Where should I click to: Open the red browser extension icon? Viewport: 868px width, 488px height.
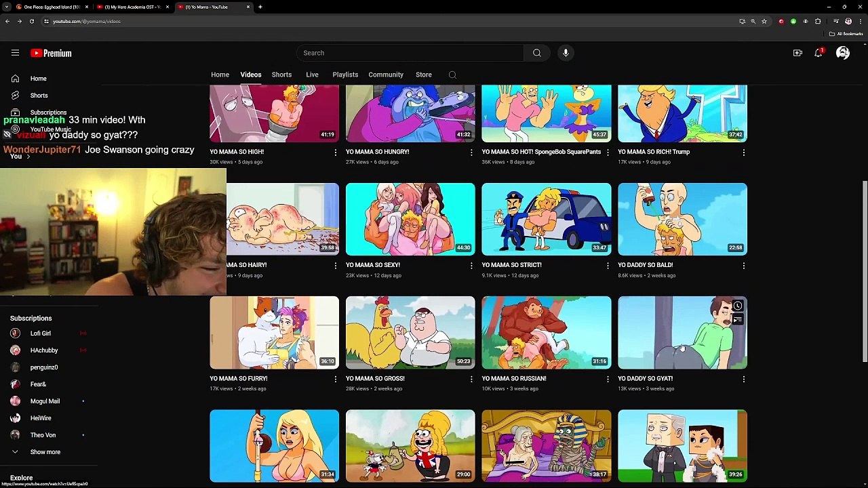(781, 21)
